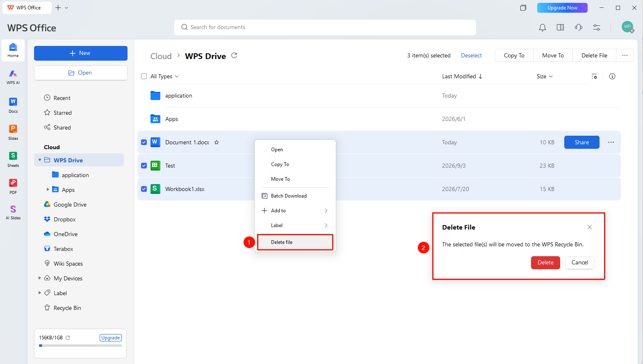Screen dimensions: 643x364
Task: Click the blue New button
Action: pos(81,53)
